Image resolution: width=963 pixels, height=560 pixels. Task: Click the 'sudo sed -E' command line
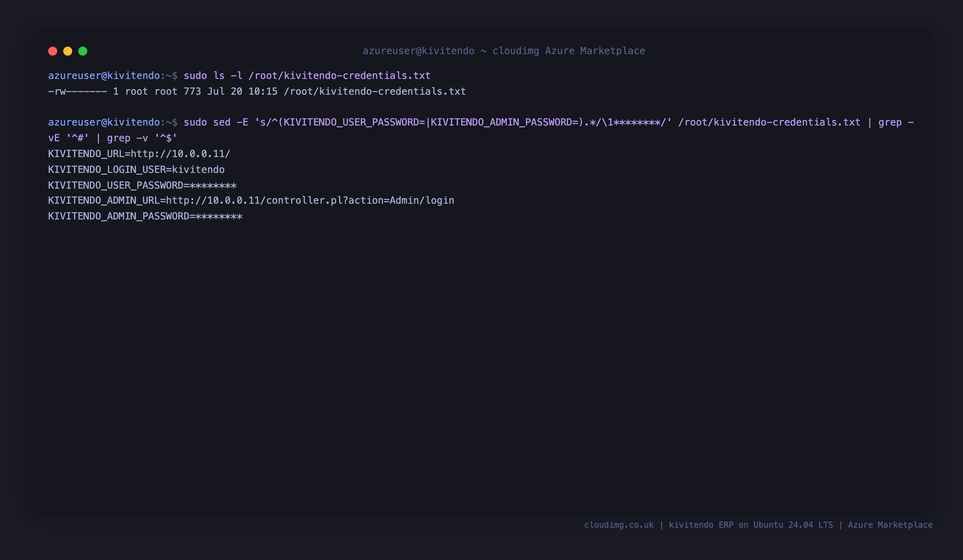pyautogui.click(x=548, y=122)
